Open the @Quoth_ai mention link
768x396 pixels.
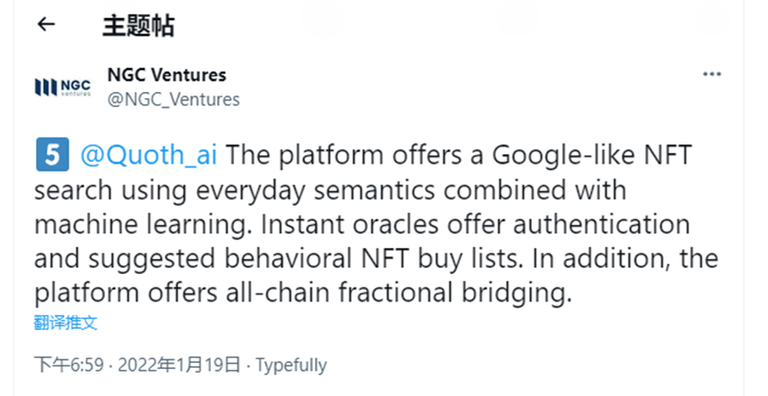(x=148, y=155)
